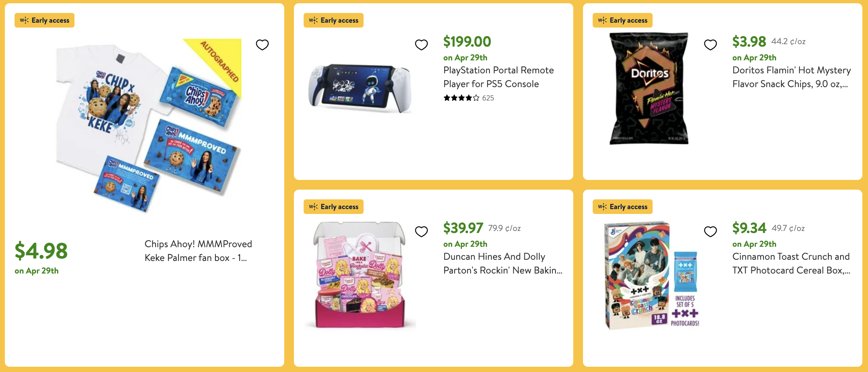Save Doritos Flamin' Hot chips to favorites

pos(711,45)
